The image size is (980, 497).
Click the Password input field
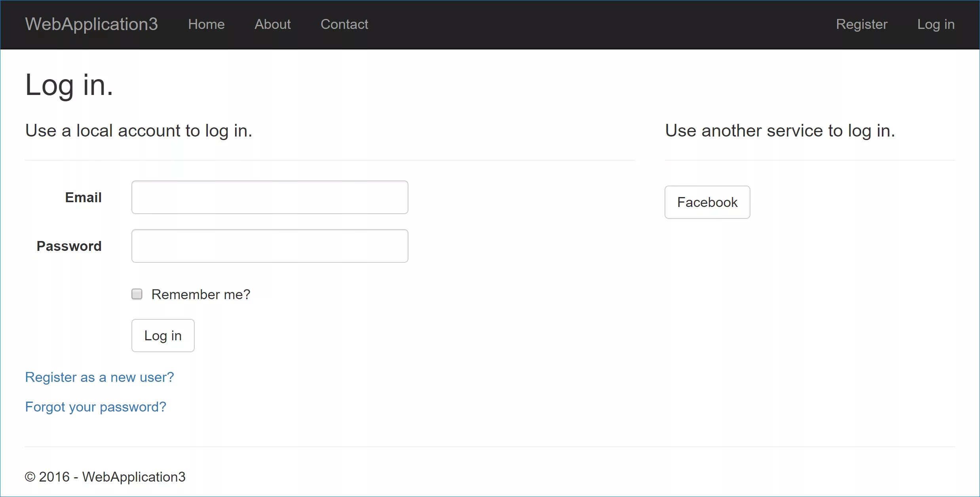pos(270,245)
